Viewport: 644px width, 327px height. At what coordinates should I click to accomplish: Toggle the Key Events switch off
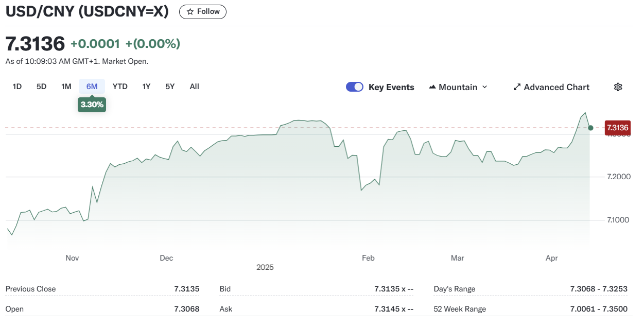[355, 87]
